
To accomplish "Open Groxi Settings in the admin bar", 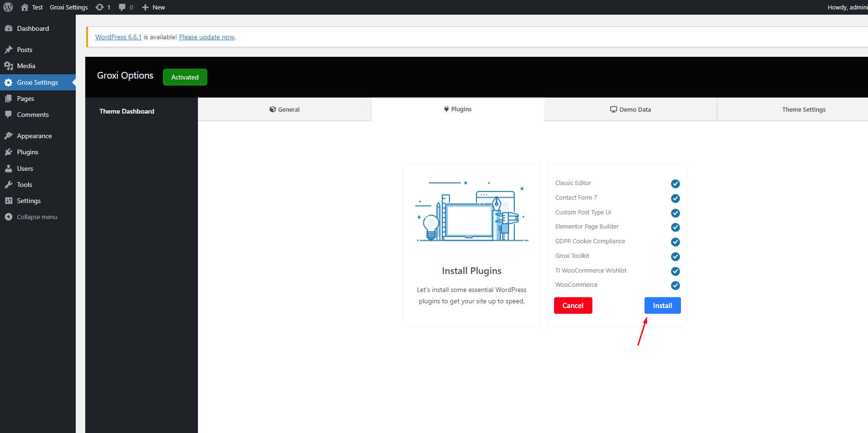I will click(69, 7).
